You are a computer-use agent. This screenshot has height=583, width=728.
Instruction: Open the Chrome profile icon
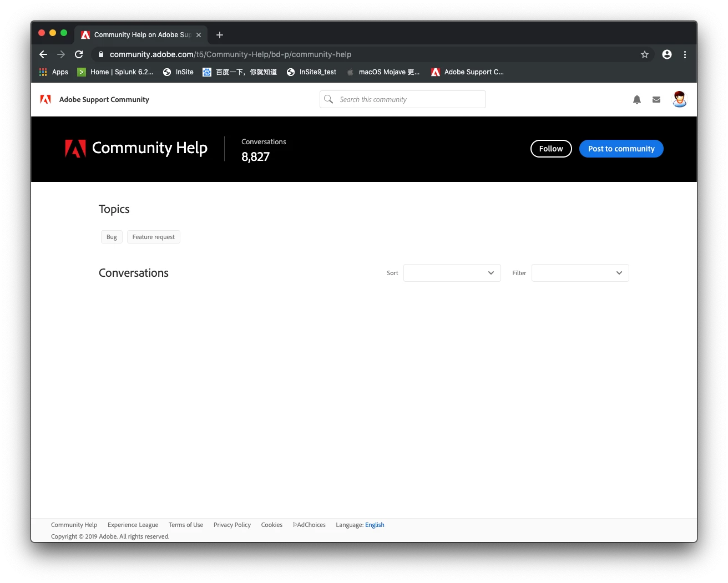pos(667,54)
